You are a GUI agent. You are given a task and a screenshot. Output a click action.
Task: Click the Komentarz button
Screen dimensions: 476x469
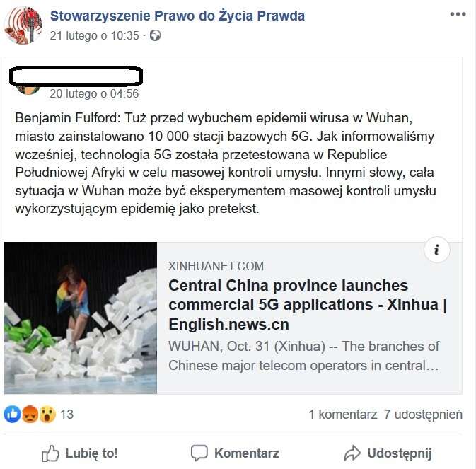235,453
